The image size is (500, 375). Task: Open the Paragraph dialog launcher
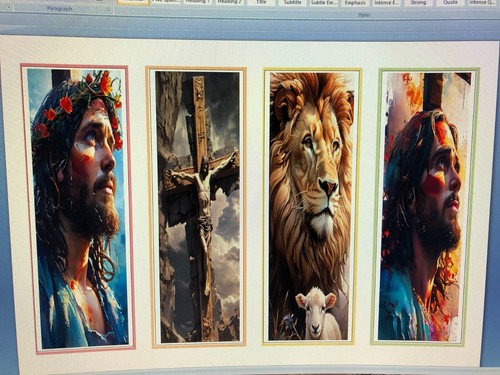click(x=109, y=10)
